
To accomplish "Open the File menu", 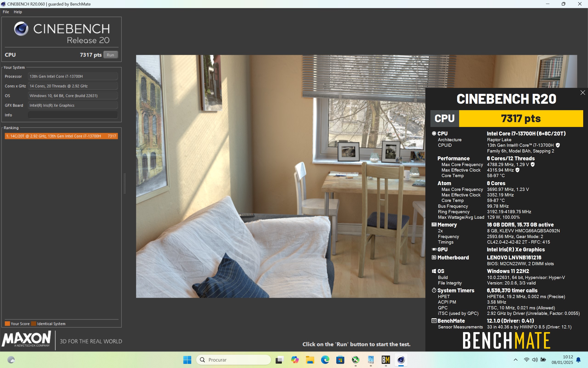I will click(6, 12).
